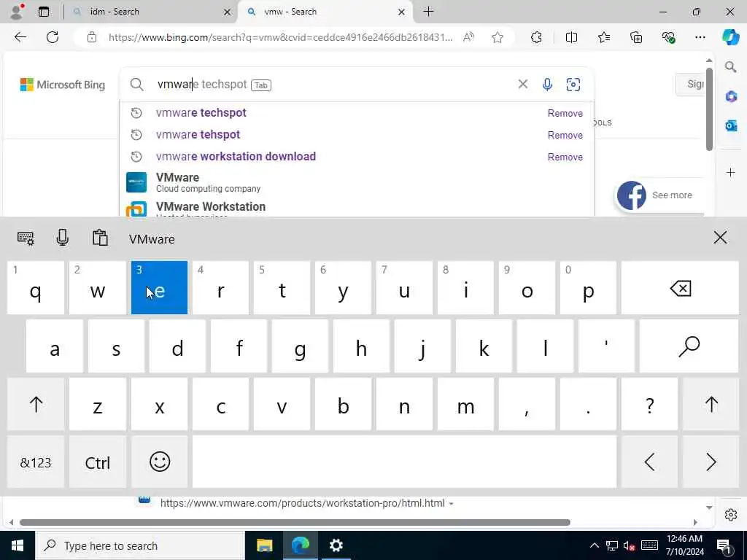747x560 pixels.
Task: Click the taskbar search box
Action: (x=140, y=545)
